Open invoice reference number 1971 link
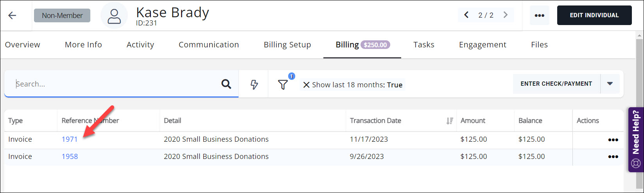Image resolution: width=644 pixels, height=193 pixels. (x=70, y=139)
